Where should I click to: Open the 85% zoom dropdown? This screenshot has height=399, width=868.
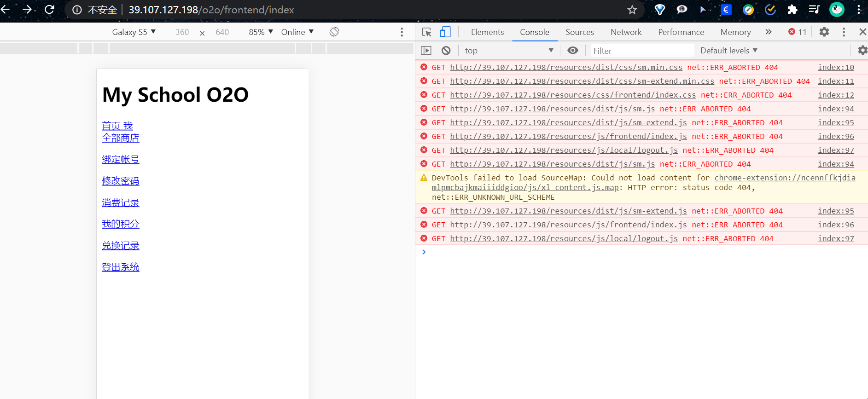(x=261, y=32)
